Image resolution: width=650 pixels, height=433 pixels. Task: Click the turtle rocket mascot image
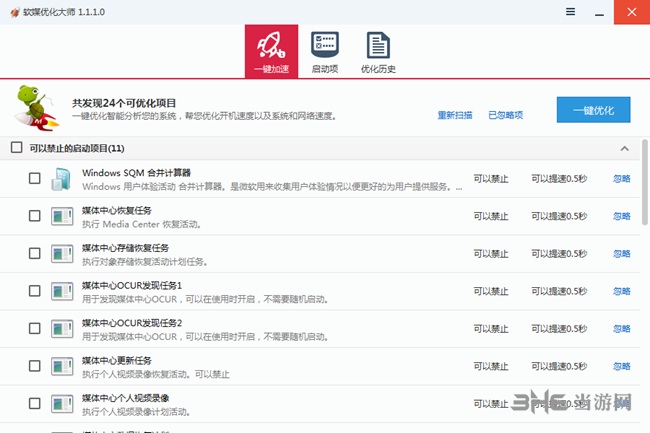pos(36,108)
